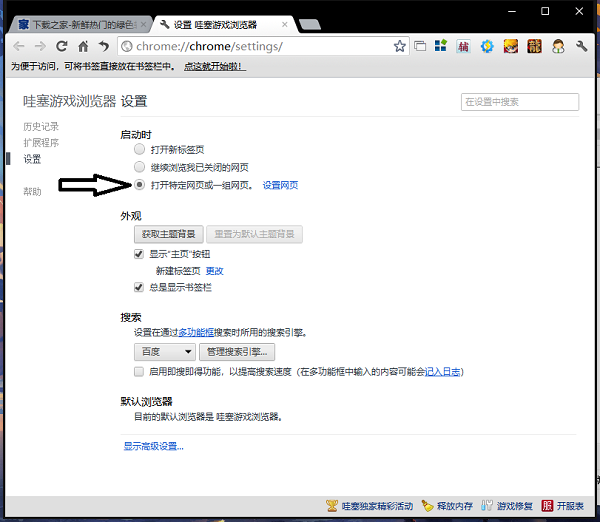This screenshot has height=522, width=600.
Task: Click the bookmark star icon
Action: click(x=400, y=46)
